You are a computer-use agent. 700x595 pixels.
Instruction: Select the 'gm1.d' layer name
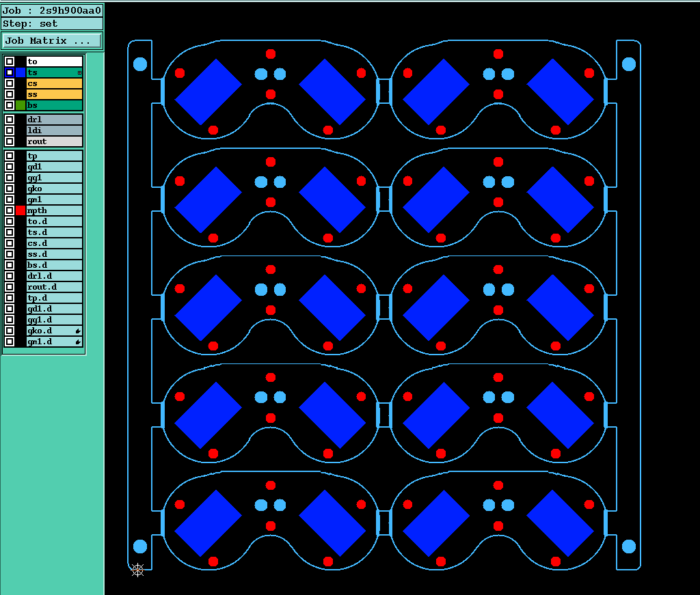click(x=55, y=342)
